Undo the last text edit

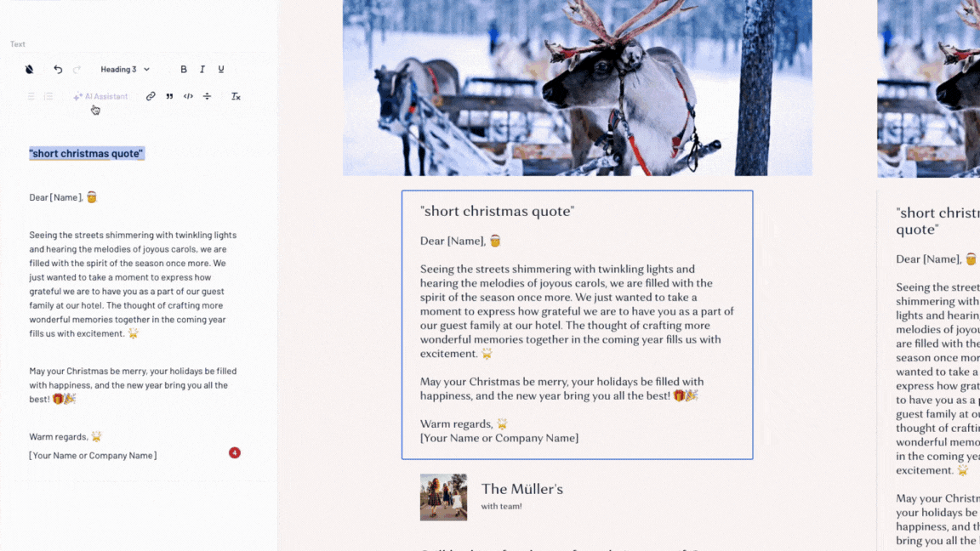tap(58, 70)
